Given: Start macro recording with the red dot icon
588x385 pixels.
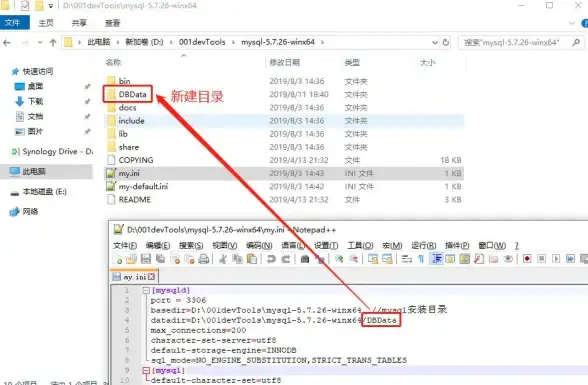Looking at the screenshot, I should pos(527,259).
